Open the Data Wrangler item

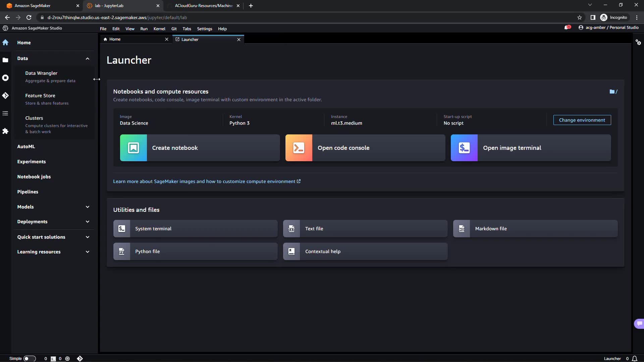click(x=41, y=73)
